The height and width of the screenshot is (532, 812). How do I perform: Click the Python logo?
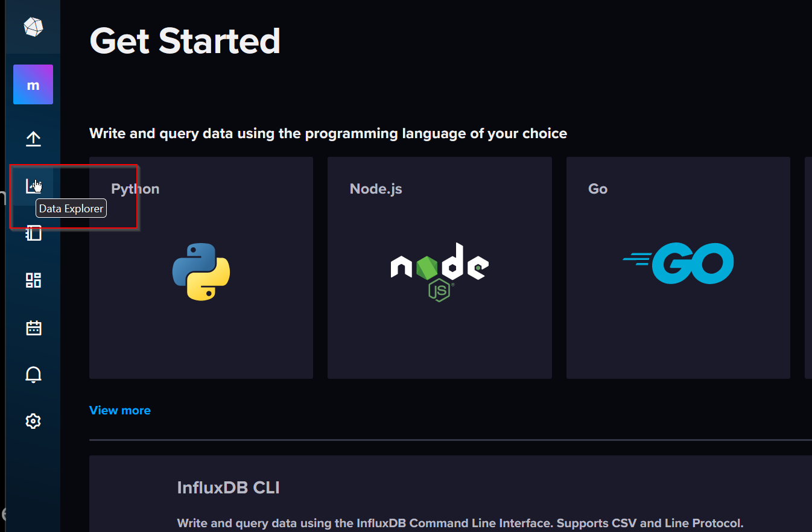[201, 271]
